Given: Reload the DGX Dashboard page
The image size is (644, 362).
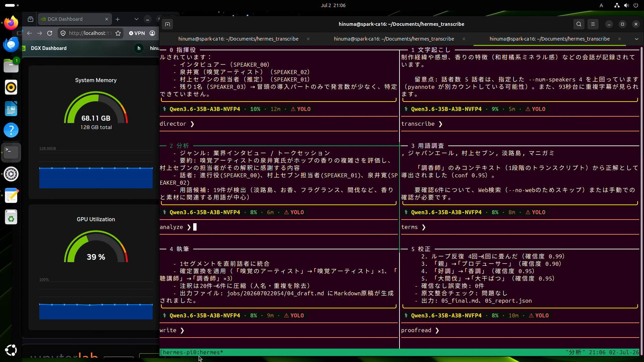Looking at the screenshot, I should (x=50, y=33).
